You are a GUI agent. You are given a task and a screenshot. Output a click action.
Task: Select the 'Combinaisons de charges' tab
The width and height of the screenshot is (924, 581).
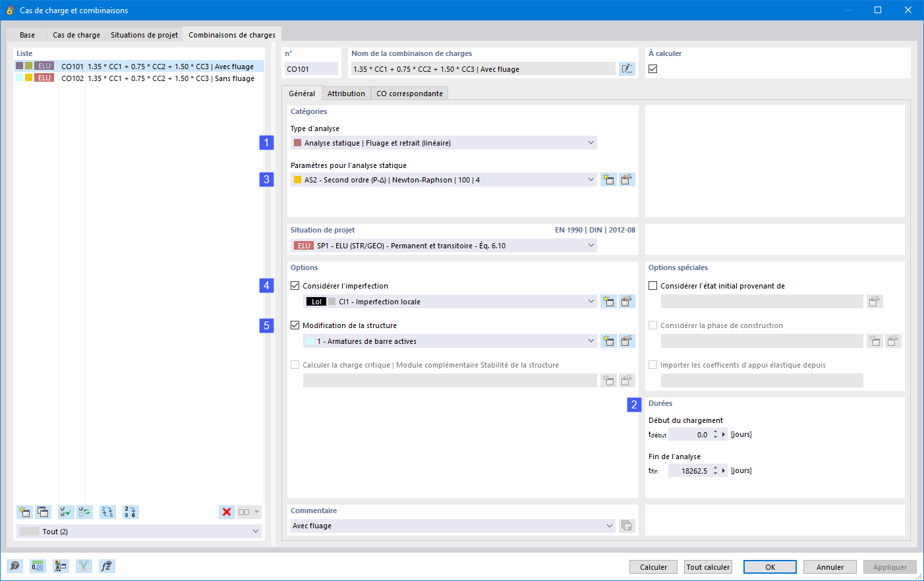pos(232,35)
